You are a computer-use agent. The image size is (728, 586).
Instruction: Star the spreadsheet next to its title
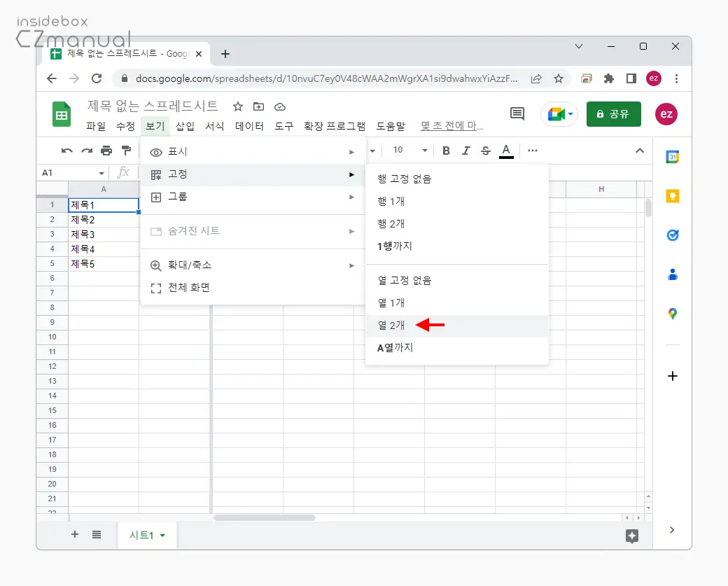pyautogui.click(x=237, y=106)
